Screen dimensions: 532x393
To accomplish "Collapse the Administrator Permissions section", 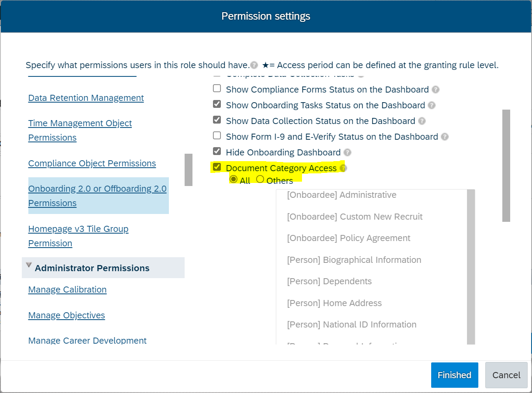I will [29, 265].
